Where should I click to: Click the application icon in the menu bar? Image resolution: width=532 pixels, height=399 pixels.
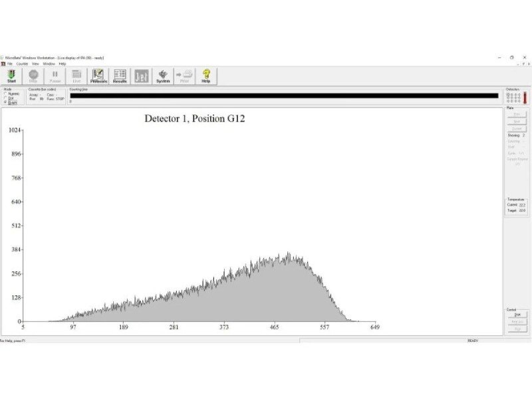(3, 64)
